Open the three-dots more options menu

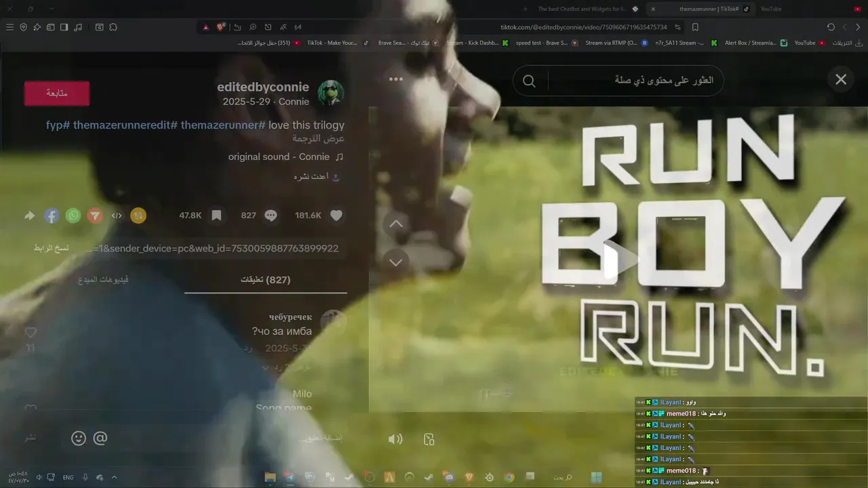pyautogui.click(x=396, y=79)
